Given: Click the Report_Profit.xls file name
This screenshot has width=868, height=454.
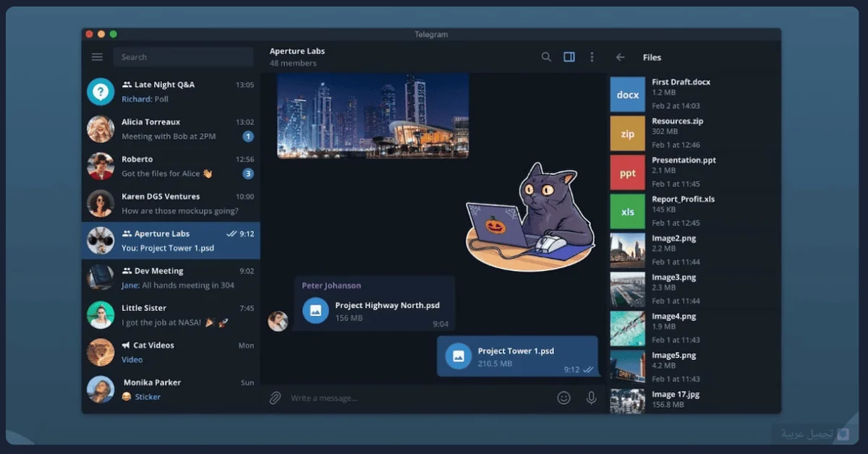Looking at the screenshot, I should [684, 200].
